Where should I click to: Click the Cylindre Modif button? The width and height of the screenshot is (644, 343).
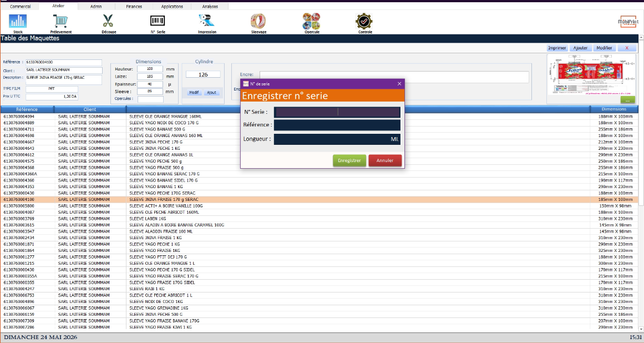pyautogui.click(x=194, y=93)
